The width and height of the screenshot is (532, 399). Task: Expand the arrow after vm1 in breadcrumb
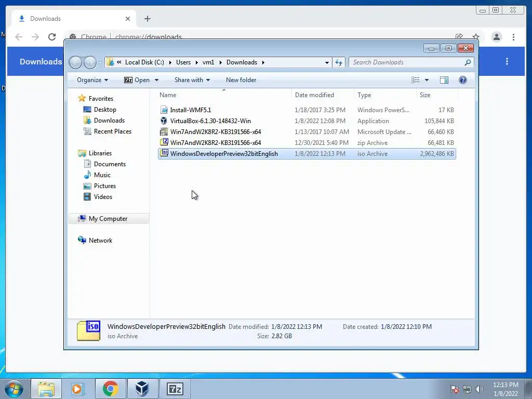click(x=220, y=62)
